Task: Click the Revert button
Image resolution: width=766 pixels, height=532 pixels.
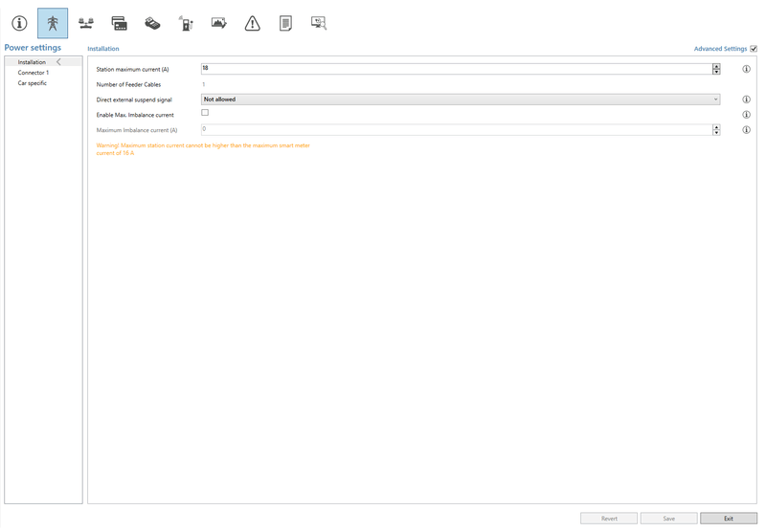Action: click(x=609, y=519)
